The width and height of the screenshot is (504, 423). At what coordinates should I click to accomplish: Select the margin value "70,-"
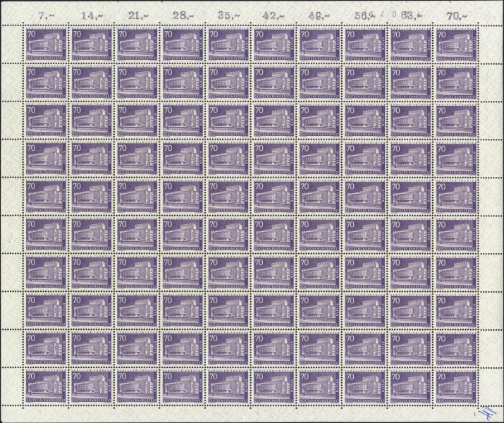(x=457, y=16)
